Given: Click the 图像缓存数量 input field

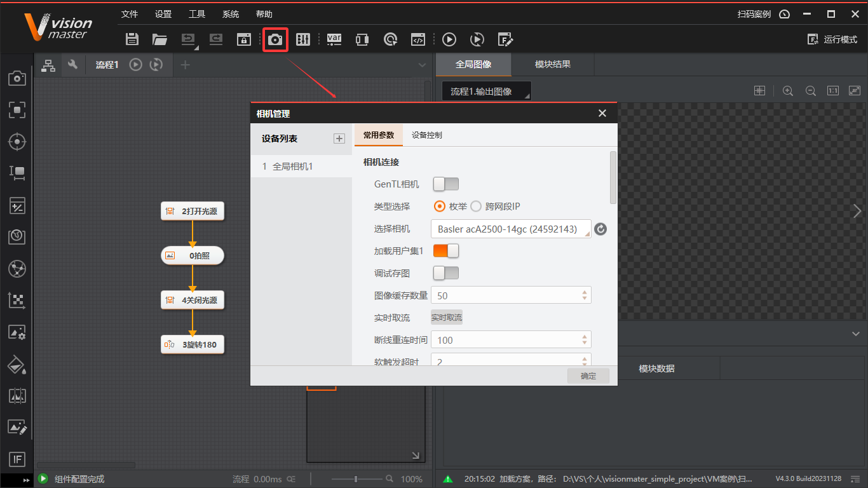Looking at the screenshot, I should (511, 295).
